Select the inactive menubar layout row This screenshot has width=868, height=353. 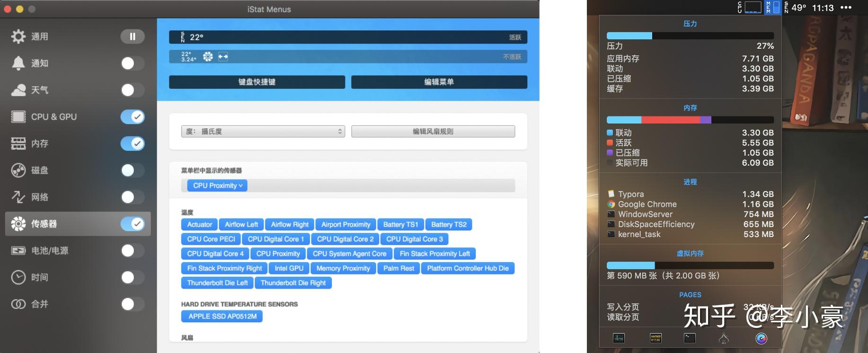click(348, 57)
